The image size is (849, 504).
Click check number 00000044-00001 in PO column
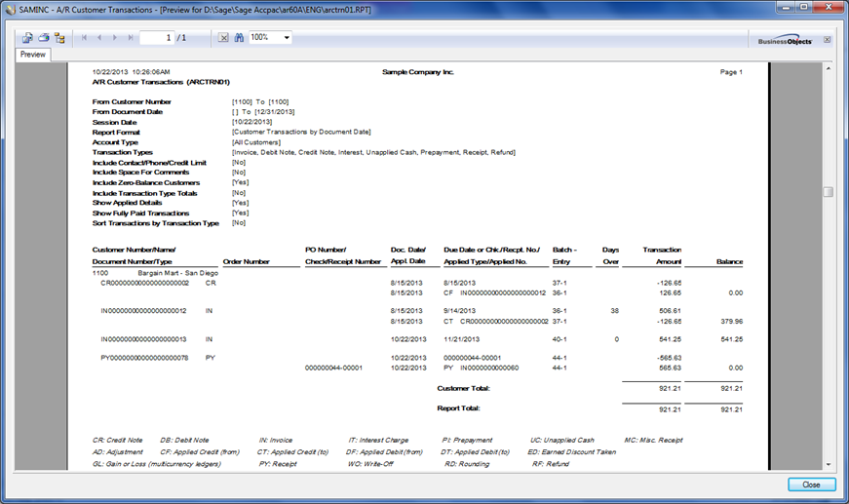pos(333,368)
